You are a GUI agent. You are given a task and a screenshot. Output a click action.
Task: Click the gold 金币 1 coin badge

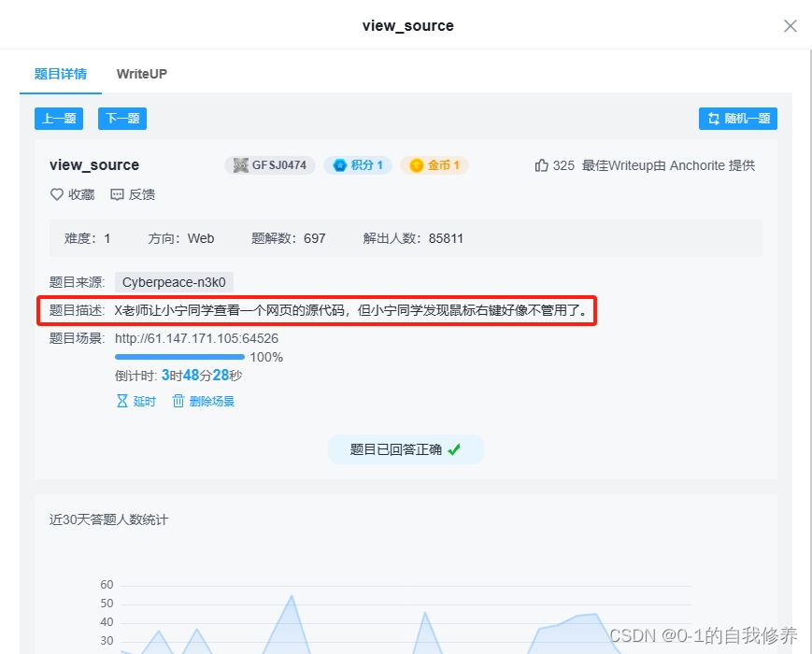(x=434, y=164)
